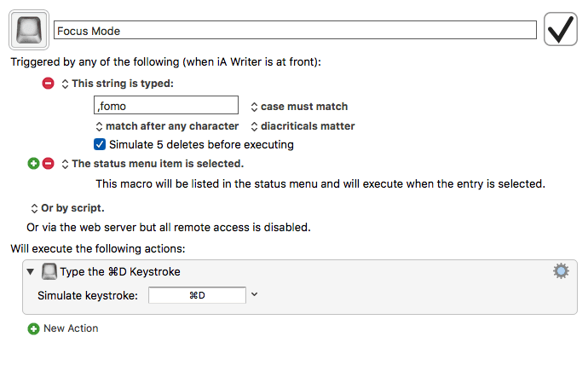
Task: Open the 'Or by script' popup
Action: 67,208
